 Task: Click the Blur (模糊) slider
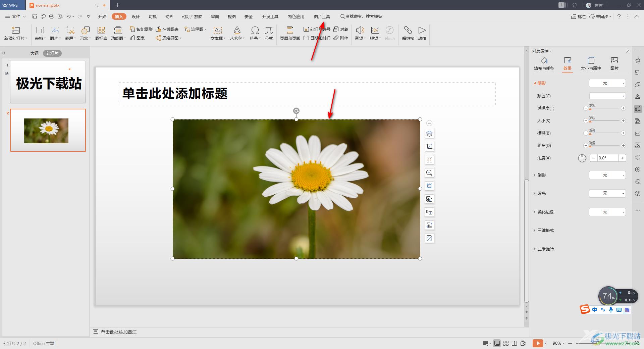click(604, 133)
